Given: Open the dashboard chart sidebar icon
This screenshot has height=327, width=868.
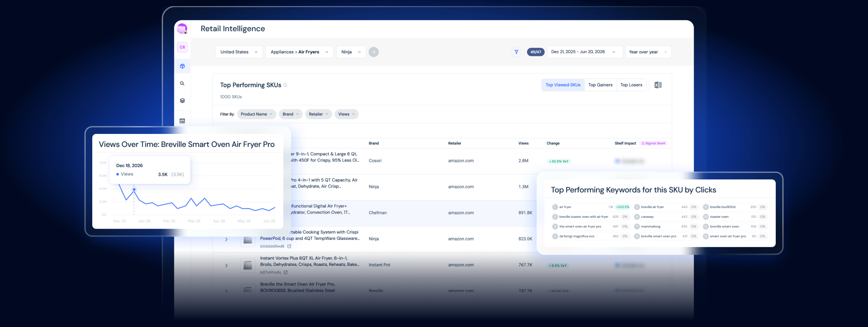Looking at the screenshot, I should [182, 121].
